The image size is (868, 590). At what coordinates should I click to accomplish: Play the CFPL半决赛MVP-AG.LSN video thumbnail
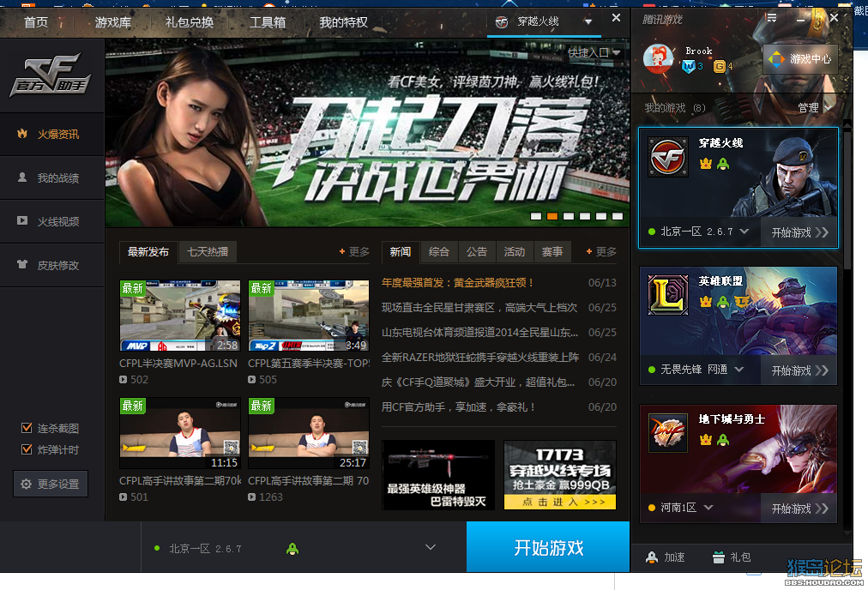[x=180, y=316]
